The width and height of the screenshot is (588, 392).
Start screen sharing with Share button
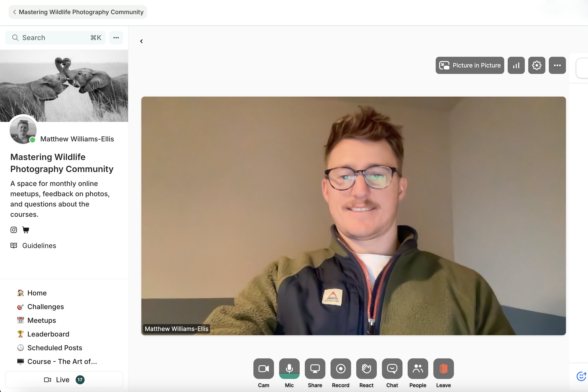pos(315,368)
